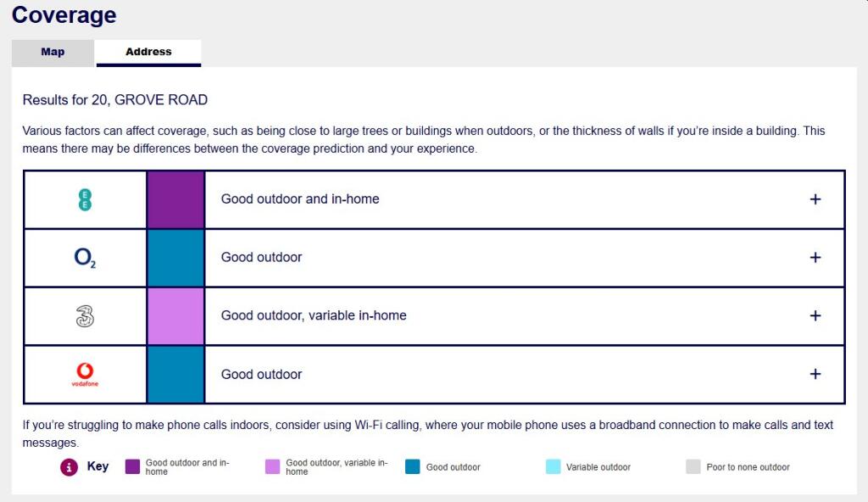Click Vodafone's blue coverage swatch

click(x=175, y=374)
